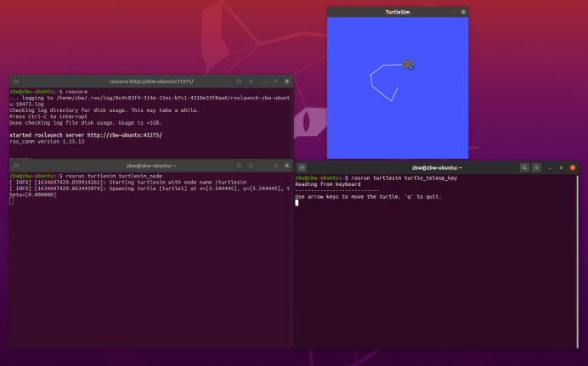Screen dimensions: 588x366
Task: Click the roscore command prompt line
Action: [48, 92]
